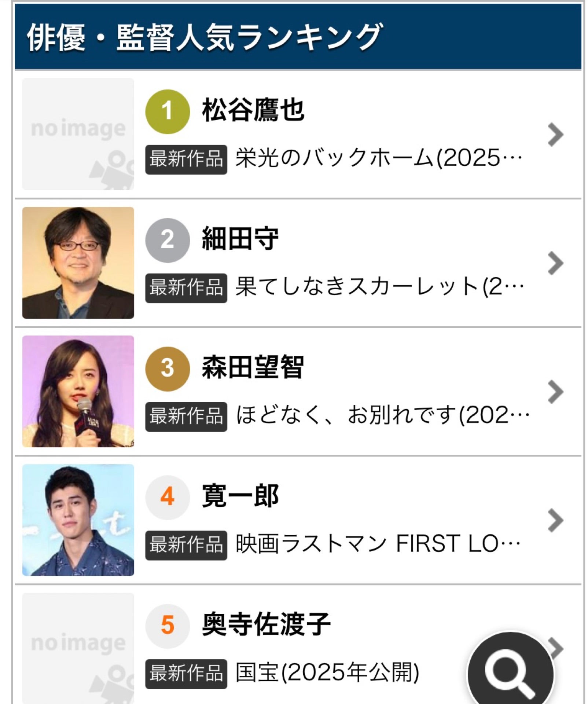Open 松谷鷹也 name link
This screenshot has height=704, width=588.
253,110
